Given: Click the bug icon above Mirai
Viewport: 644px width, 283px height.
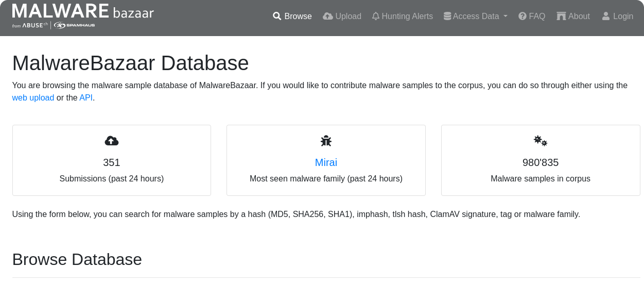Looking at the screenshot, I should click(326, 141).
